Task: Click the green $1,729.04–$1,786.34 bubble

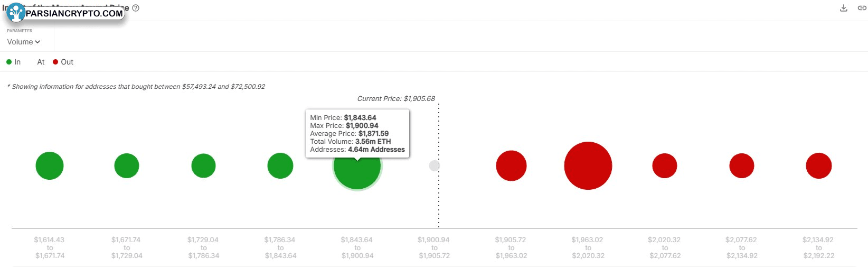Action: coord(203,165)
